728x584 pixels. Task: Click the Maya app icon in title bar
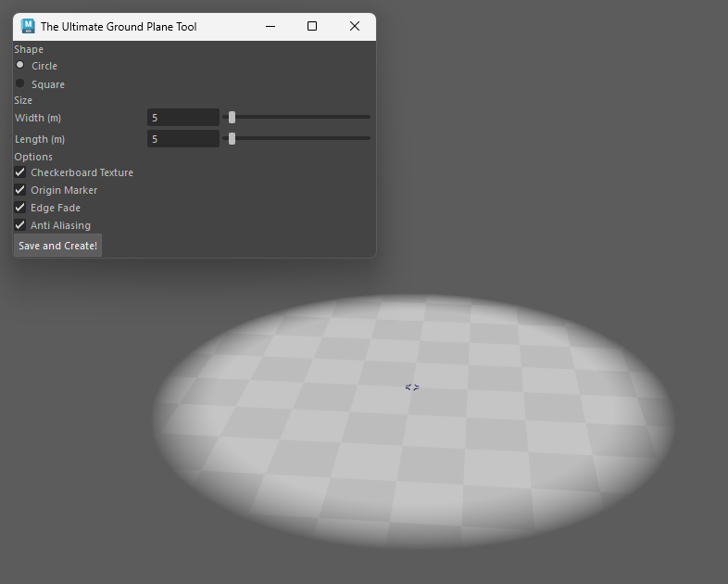(x=28, y=26)
